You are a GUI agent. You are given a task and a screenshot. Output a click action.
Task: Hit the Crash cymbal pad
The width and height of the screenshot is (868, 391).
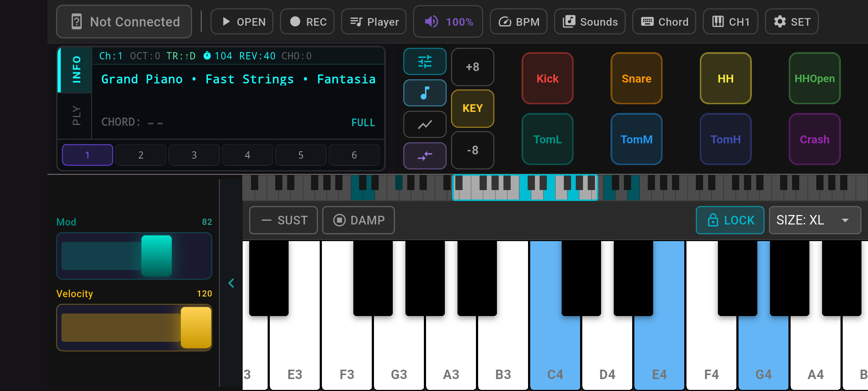(x=814, y=139)
